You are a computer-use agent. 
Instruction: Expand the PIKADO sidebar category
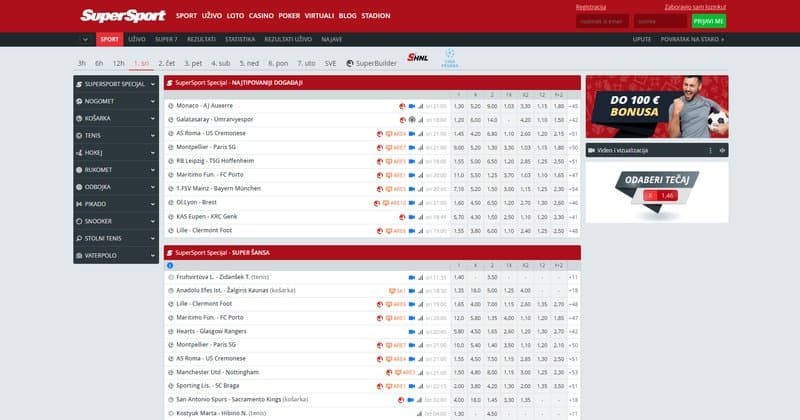tap(116, 204)
